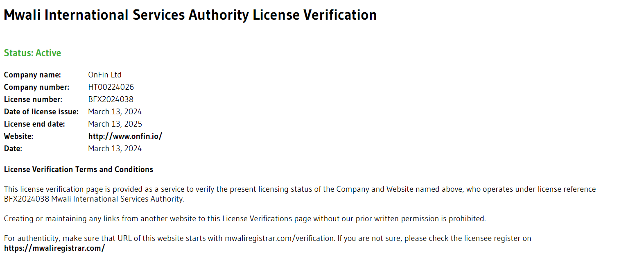Click license number value BFX2024038
The width and height of the screenshot is (644, 261).
[111, 100]
